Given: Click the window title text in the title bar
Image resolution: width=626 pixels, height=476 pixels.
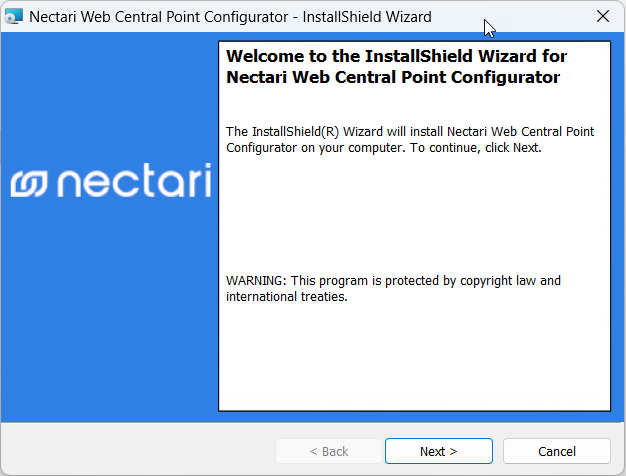Looking at the screenshot, I should 230,17.
